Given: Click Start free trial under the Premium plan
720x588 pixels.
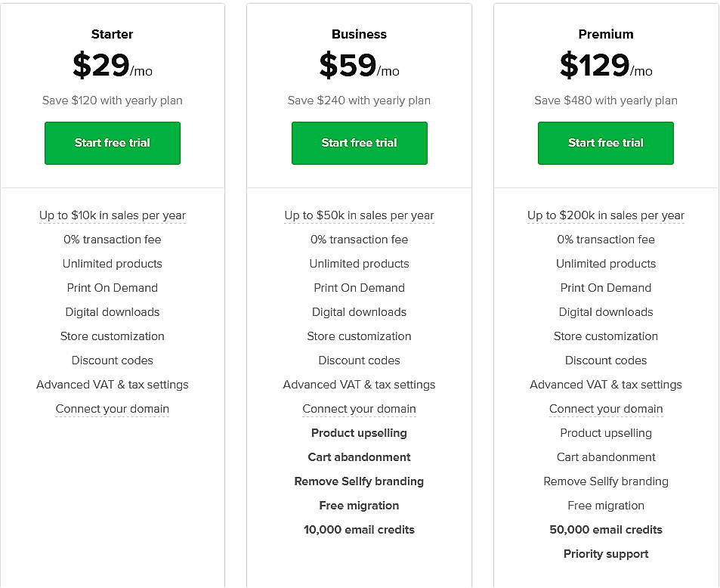Looking at the screenshot, I should pos(605,143).
